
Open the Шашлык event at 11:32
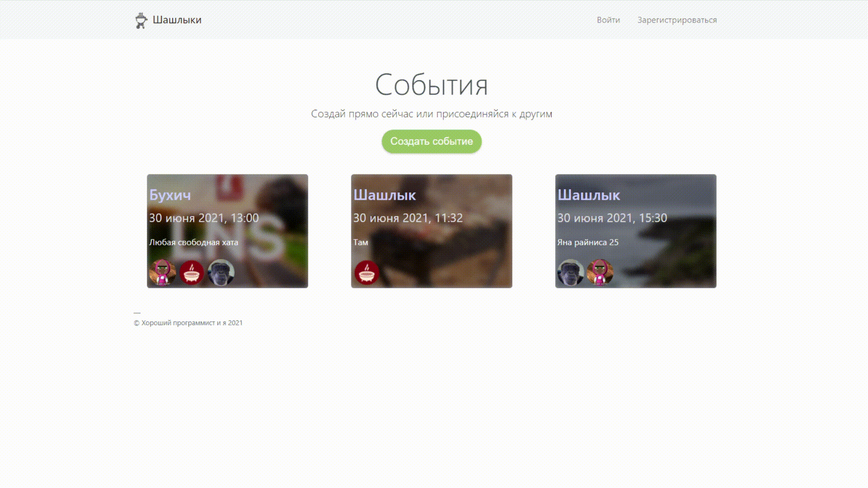point(384,195)
